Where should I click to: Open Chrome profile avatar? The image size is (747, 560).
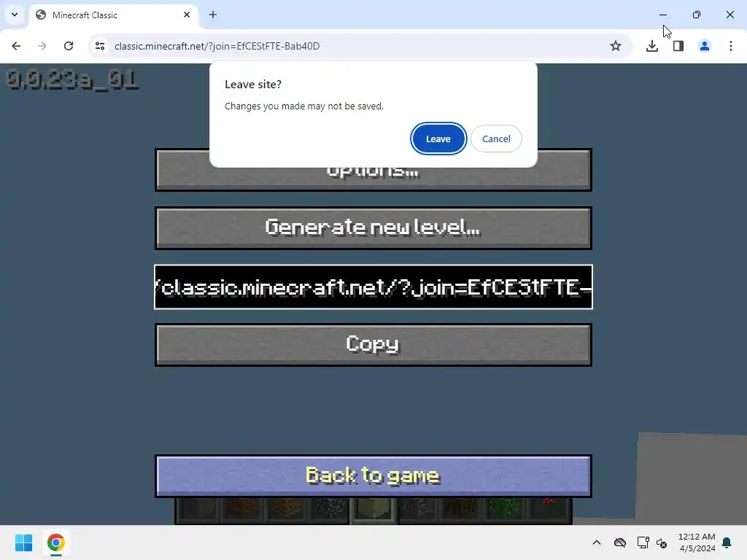click(705, 46)
